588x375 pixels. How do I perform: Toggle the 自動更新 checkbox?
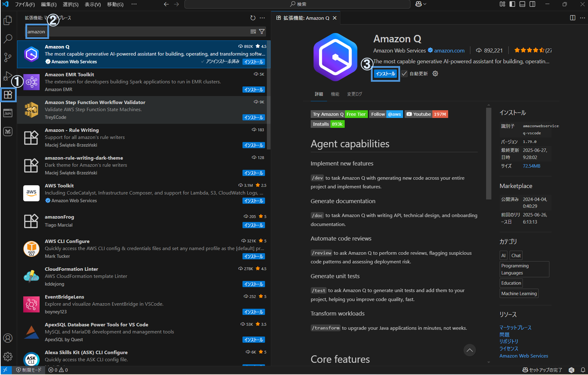[x=404, y=73]
